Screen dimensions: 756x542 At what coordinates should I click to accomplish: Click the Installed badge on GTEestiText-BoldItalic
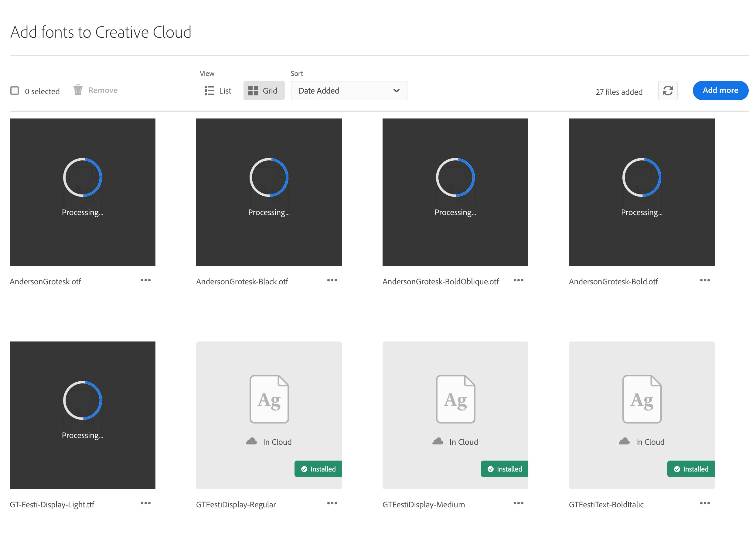pos(691,468)
